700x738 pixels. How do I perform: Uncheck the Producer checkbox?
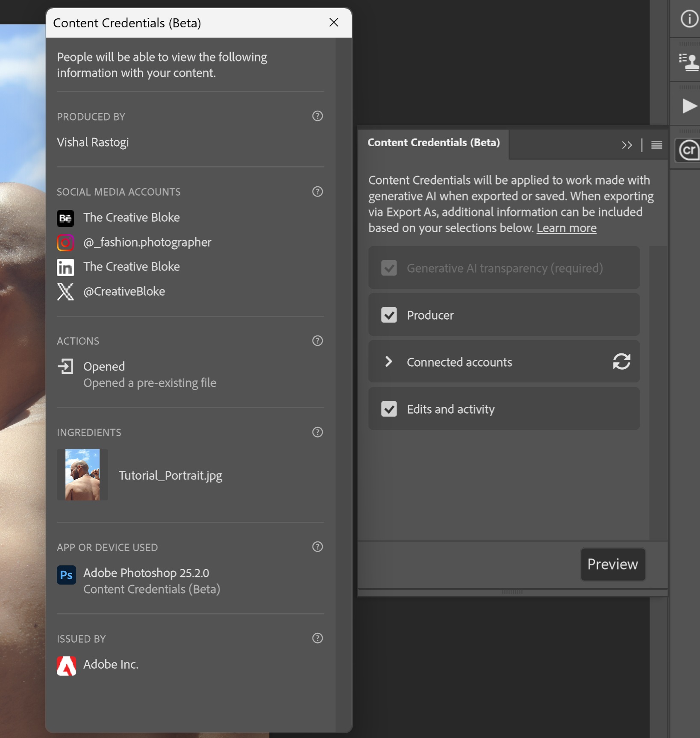pos(389,315)
